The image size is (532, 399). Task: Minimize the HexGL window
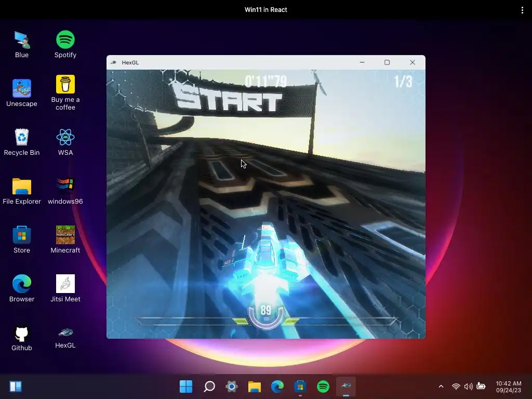click(x=362, y=62)
